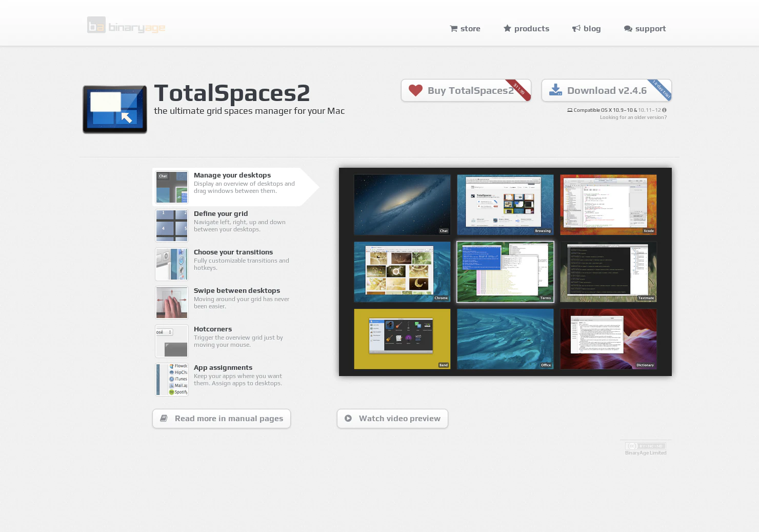Click the Chrome desktop in the grid
759x532 pixels.
click(x=402, y=272)
